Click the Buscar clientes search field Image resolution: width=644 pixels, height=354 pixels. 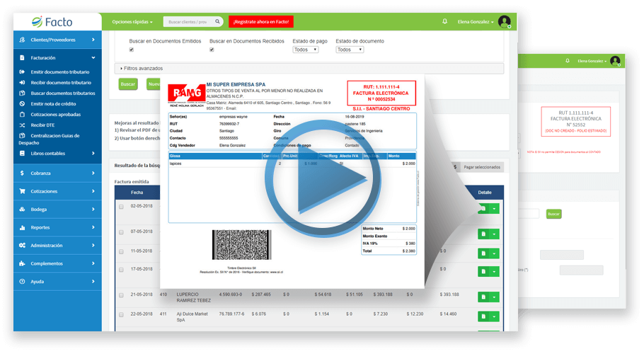tap(184, 22)
